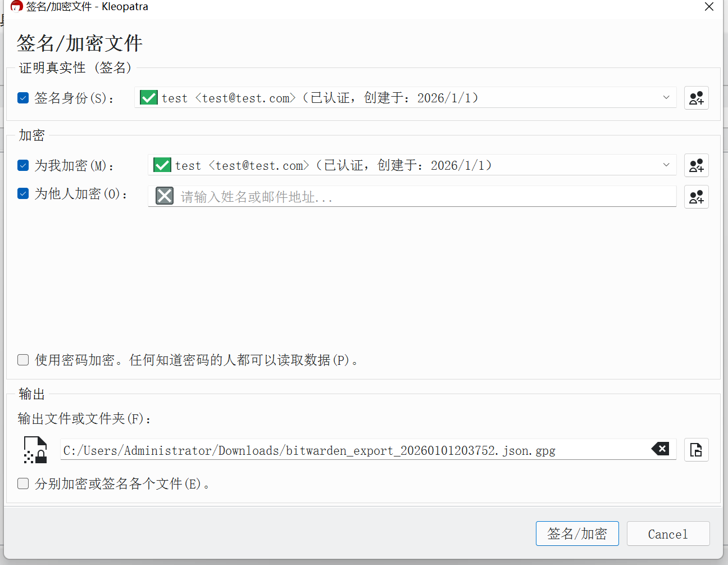728x565 pixels.
Task: Open the file browser icon for the output field
Action: click(696, 450)
